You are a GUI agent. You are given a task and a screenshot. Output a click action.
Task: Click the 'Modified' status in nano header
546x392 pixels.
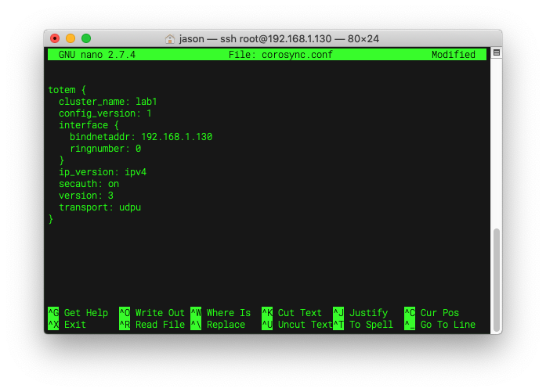(454, 55)
